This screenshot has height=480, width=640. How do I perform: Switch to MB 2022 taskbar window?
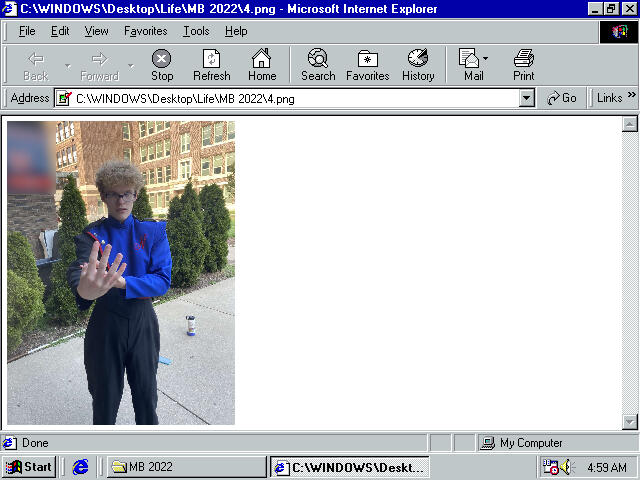(x=186, y=467)
